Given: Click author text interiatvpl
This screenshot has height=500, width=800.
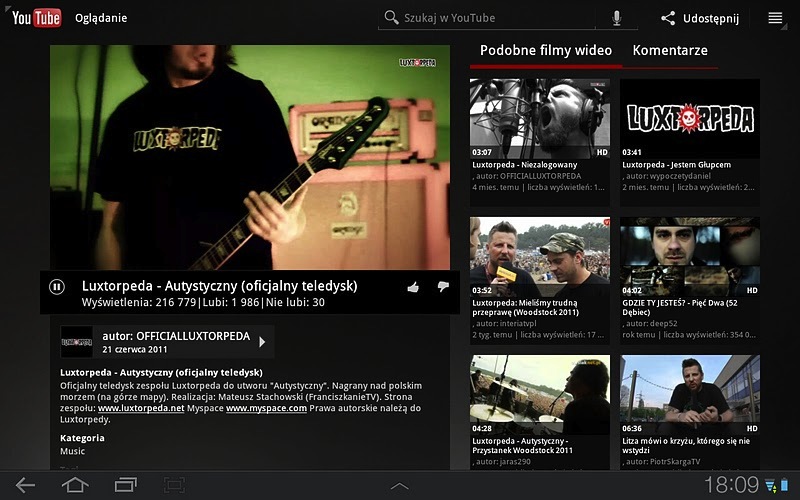Looking at the screenshot, I should [x=518, y=323].
